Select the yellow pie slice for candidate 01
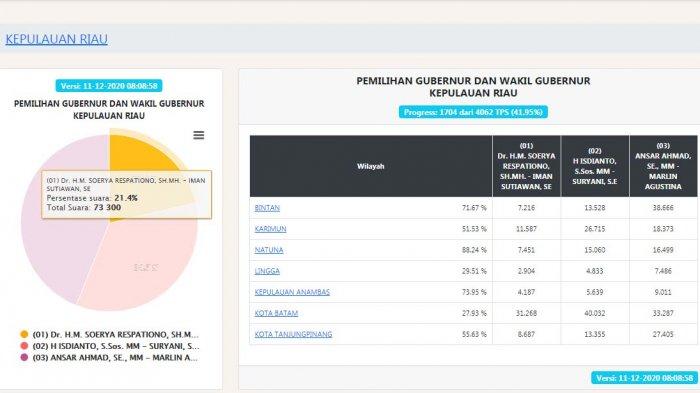The height and width of the screenshot is (393, 700). pos(143,154)
